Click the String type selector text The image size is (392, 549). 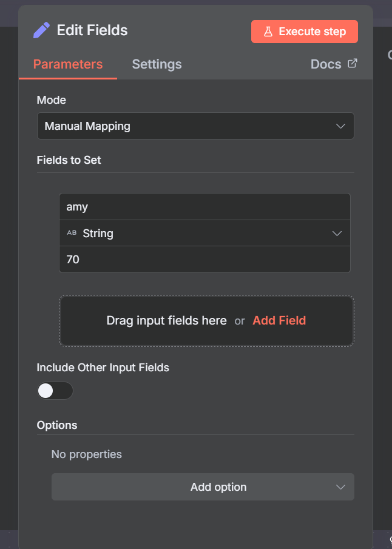[98, 234]
